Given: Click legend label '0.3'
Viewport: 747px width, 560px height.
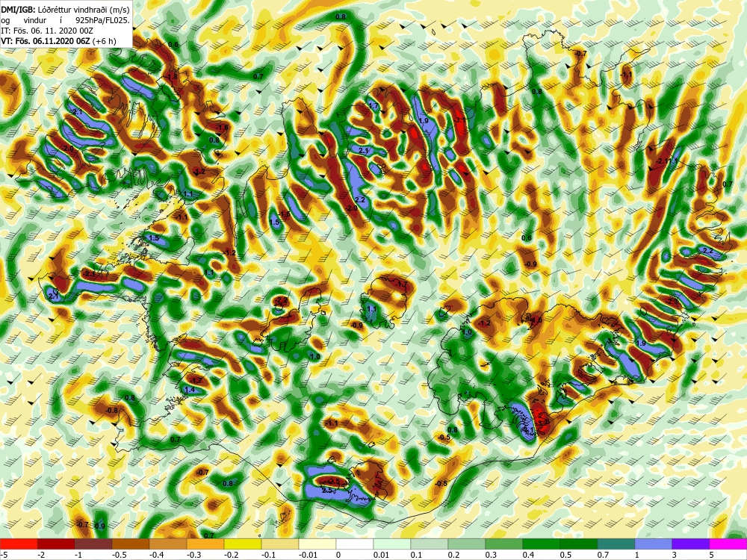Looking at the screenshot, I should click(x=492, y=555).
